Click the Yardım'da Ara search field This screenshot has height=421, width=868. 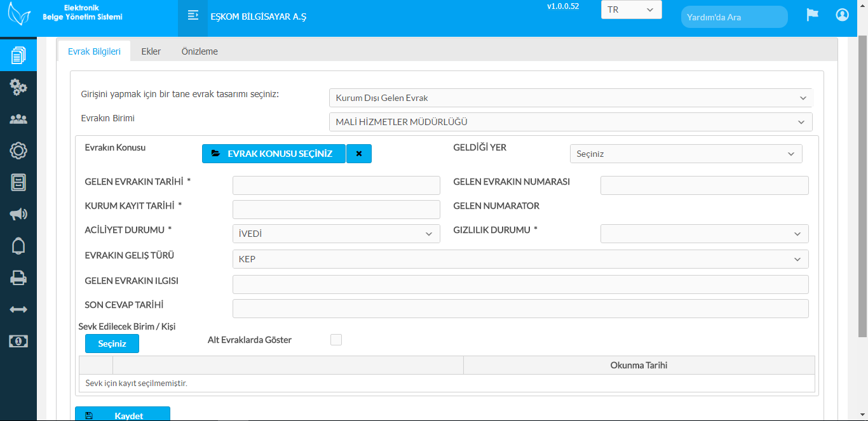(x=734, y=17)
